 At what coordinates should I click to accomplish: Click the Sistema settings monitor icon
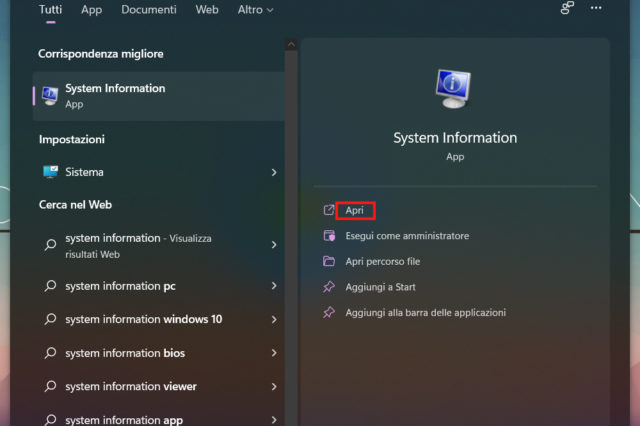point(50,172)
